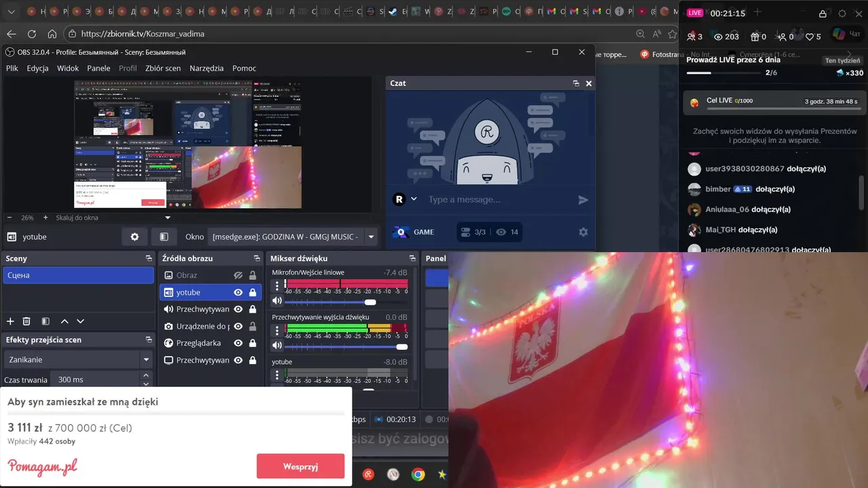Open the browser home page
This screenshot has width=868, height=488.
[x=52, y=34]
